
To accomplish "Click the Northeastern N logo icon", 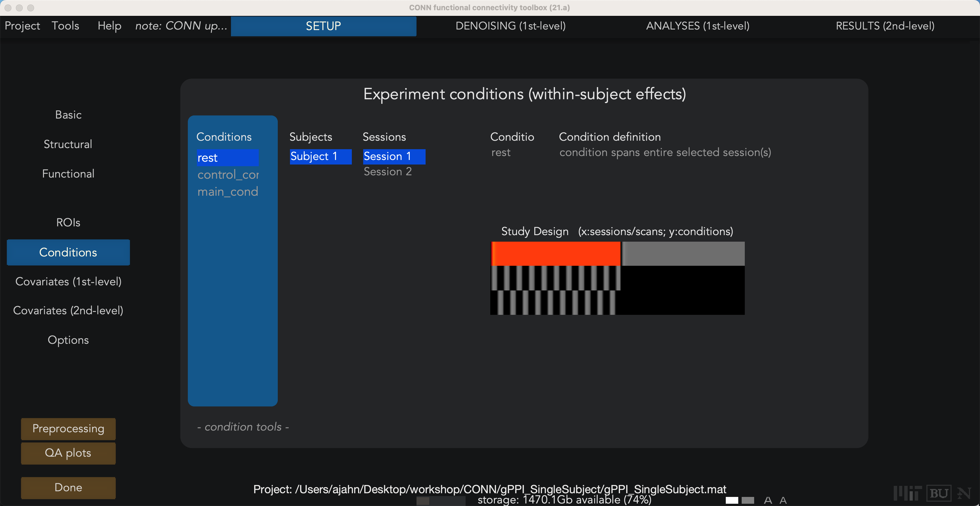I will coord(964,493).
